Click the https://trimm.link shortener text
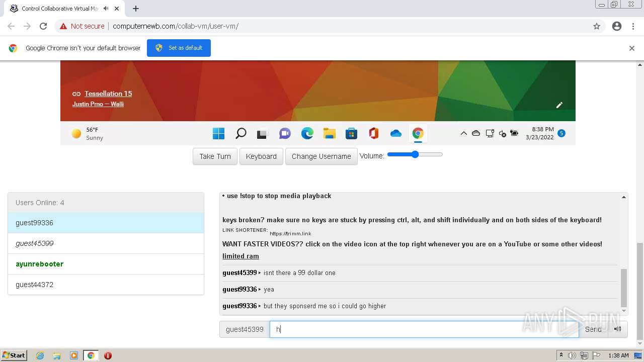 tap(290, 233)
